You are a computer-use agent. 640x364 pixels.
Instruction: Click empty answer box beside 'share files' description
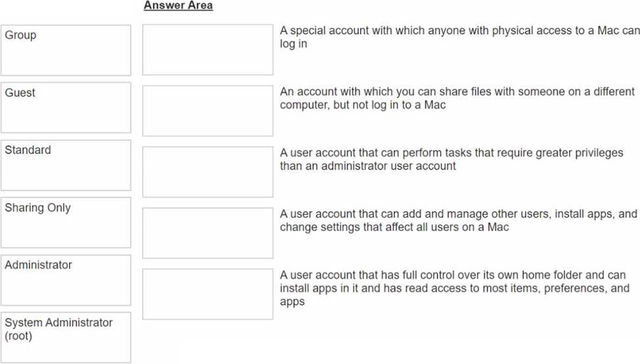208,110
